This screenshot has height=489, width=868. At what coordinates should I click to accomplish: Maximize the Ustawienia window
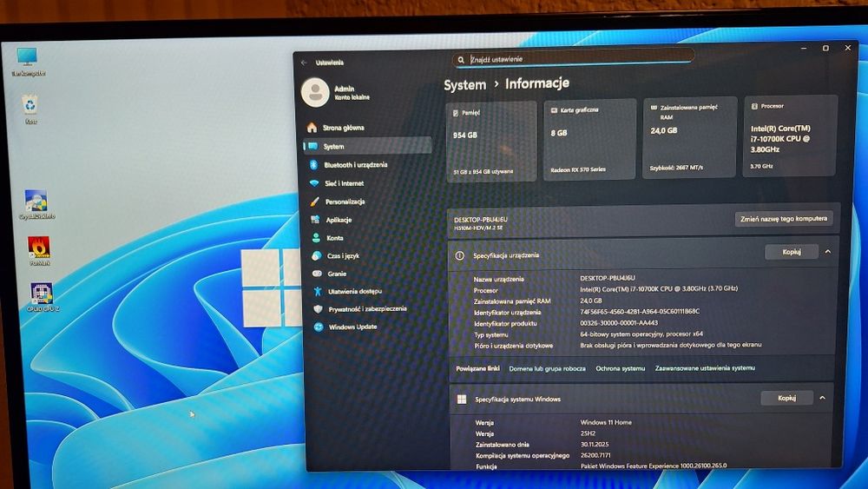pos(825,49)
